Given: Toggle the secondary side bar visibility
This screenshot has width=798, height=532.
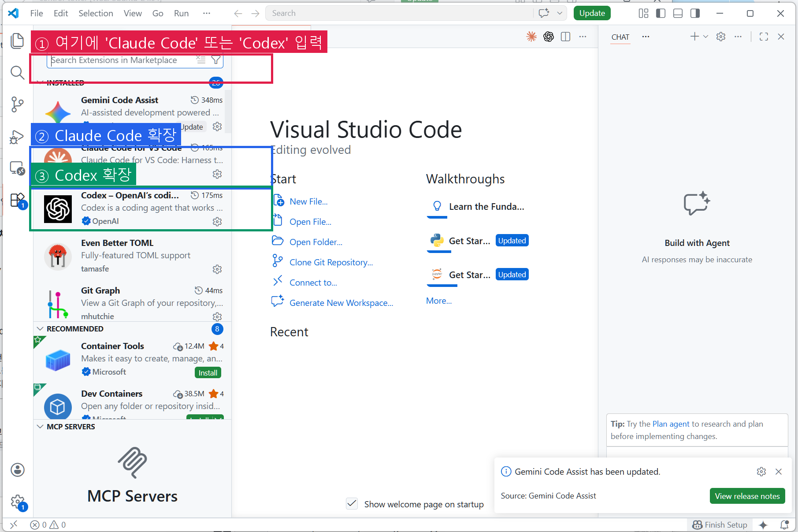Looking at the screenshot, I should (x=695, y=13).
